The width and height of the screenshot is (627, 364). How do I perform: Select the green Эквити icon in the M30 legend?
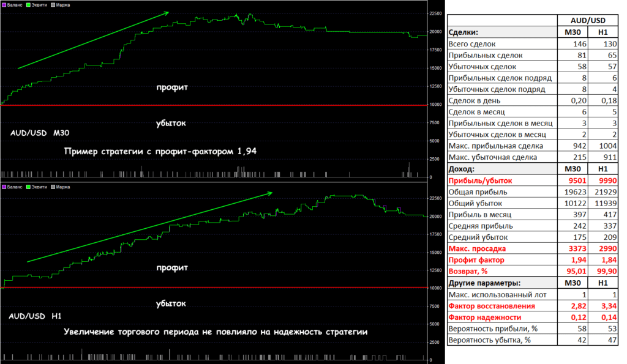coord(28,5)
